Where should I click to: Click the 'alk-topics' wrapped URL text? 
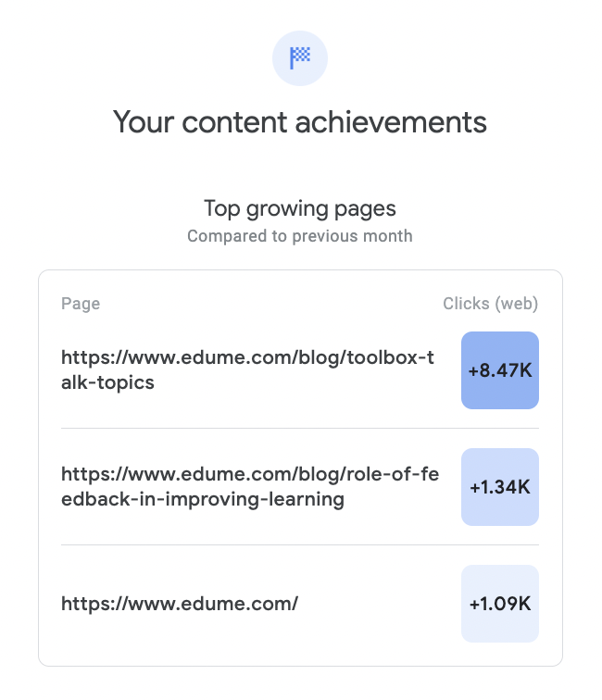click(x=107, y=383)
